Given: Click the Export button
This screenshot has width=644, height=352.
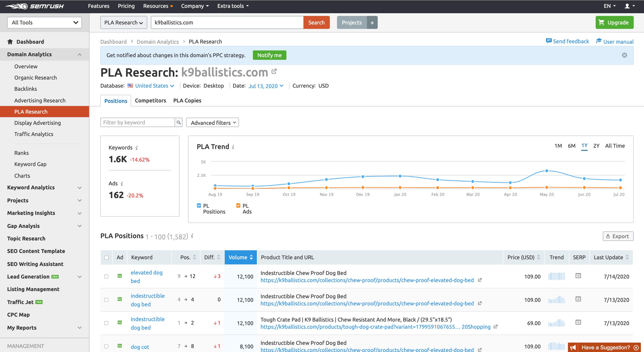Looking at the screenshot, I should tap(618, 236).
